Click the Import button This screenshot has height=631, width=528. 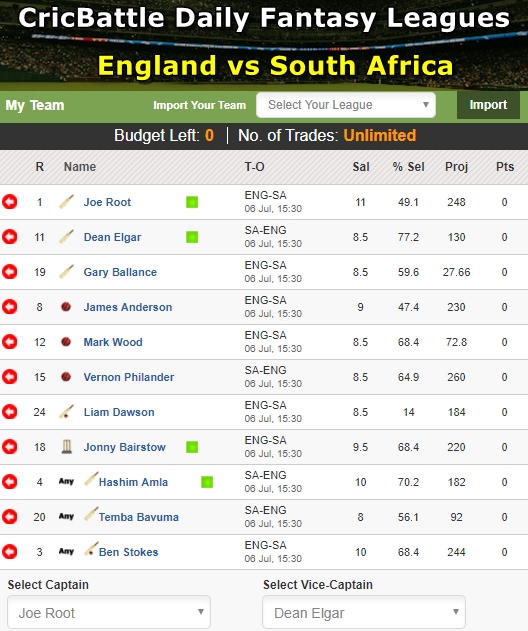[x=488, y=105]
